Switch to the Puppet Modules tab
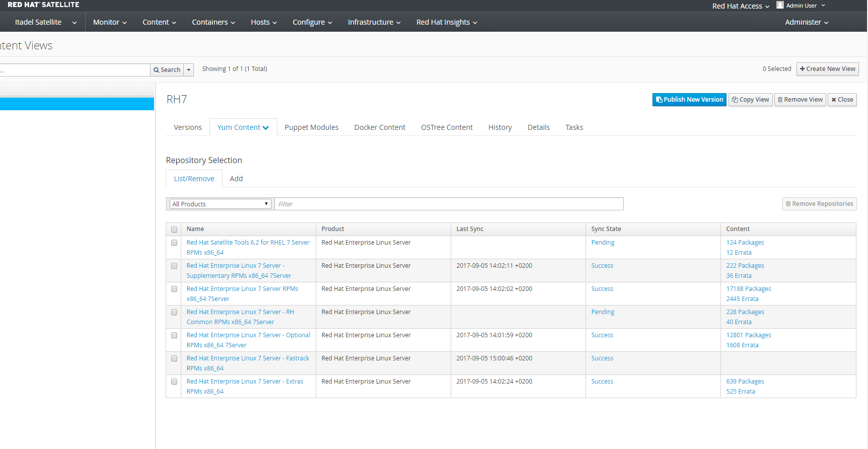Screen dimensions: 868x449 (x=312, y=127)
